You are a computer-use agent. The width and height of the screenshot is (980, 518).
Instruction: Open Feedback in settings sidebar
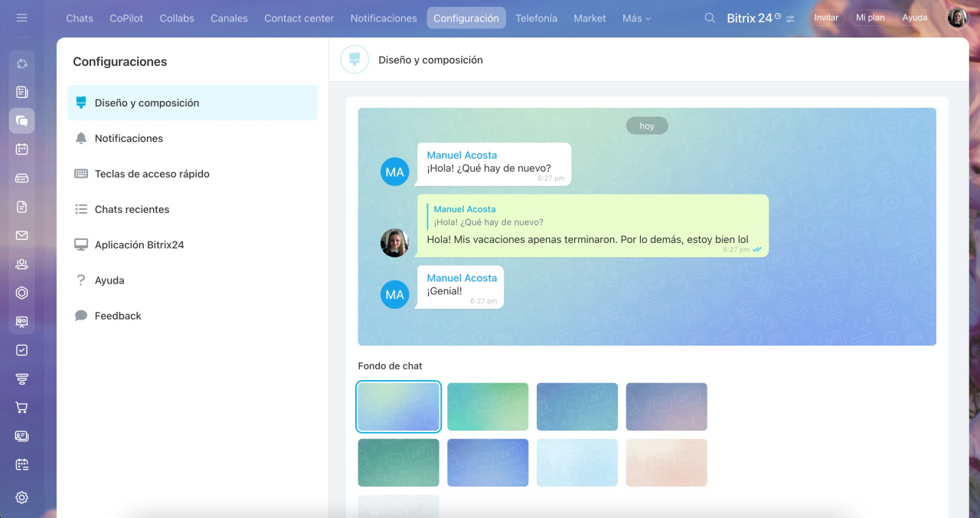pyautogui.click(x=192, y=316)
